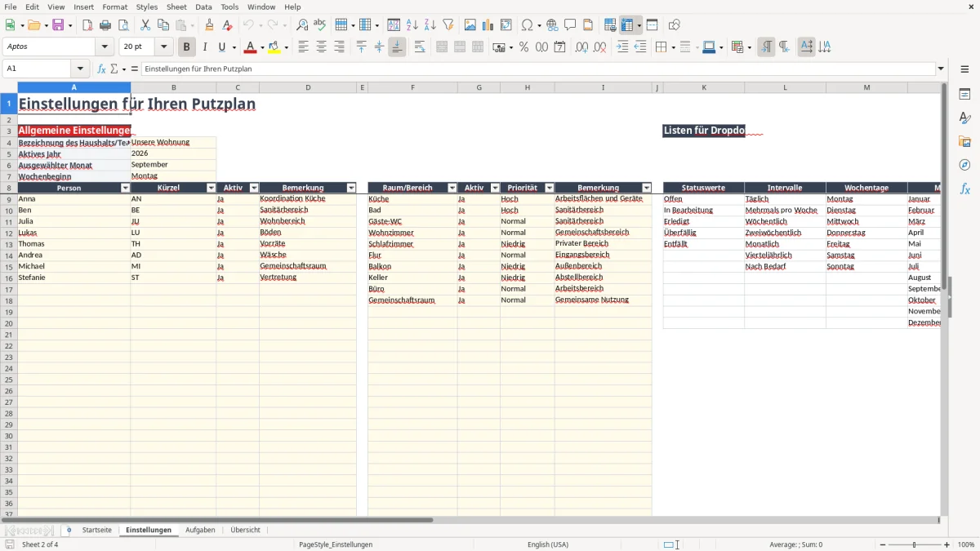The width and height of the screenshot is (980, 551).
Task: Toggle Italic formatting
Action: click(x=205, y=47)
